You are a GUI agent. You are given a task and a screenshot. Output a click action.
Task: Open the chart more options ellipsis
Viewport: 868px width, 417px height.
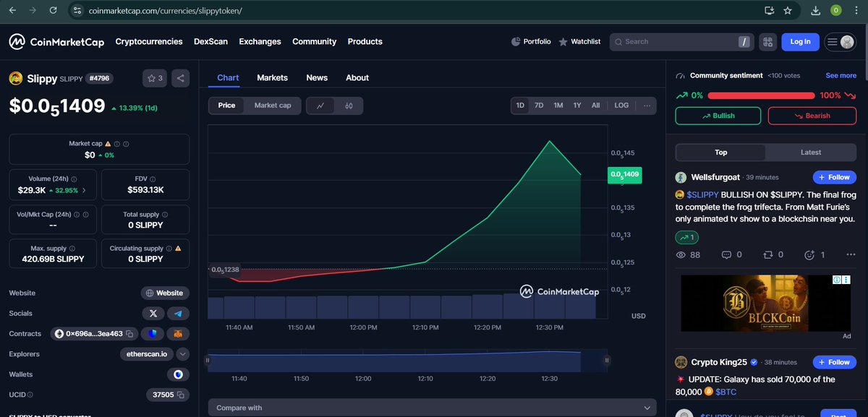[647, 106]
